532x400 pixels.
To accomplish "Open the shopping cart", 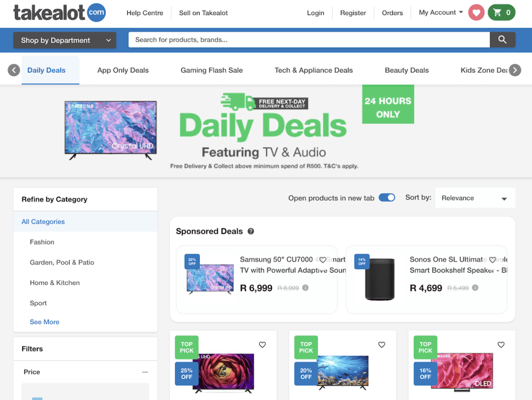I will (x=501, y=12).
